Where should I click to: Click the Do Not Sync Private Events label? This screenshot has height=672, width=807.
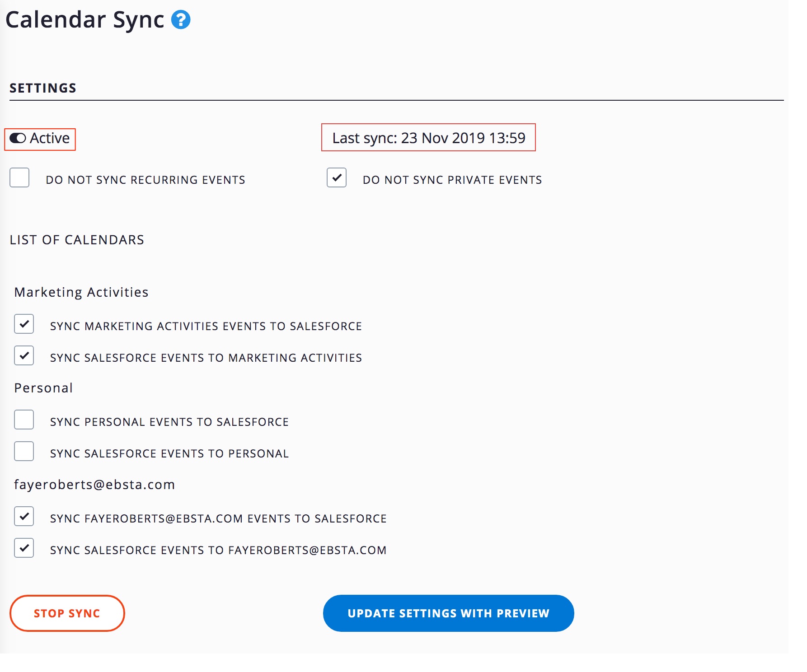452,180
